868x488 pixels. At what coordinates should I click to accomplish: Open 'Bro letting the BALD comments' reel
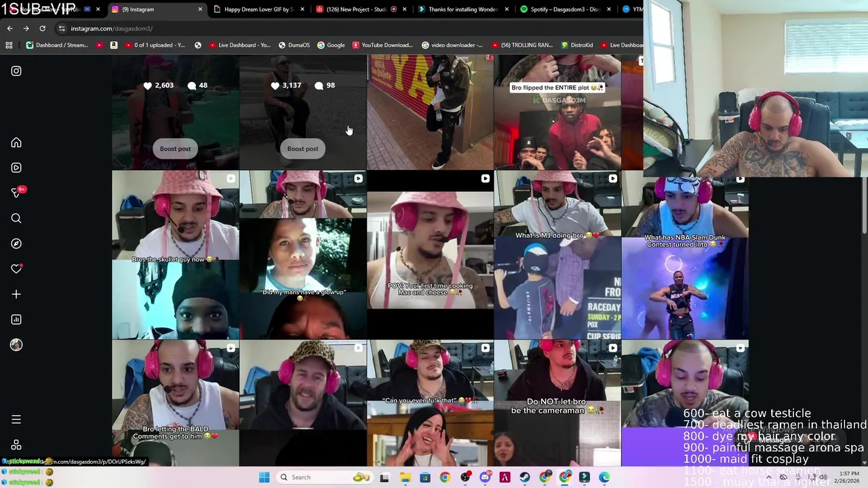(175, 403)
